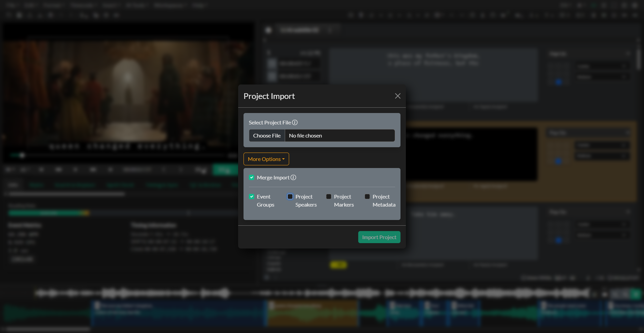
Task: Expand the More Options dropdown
Action: click(266, 159)
